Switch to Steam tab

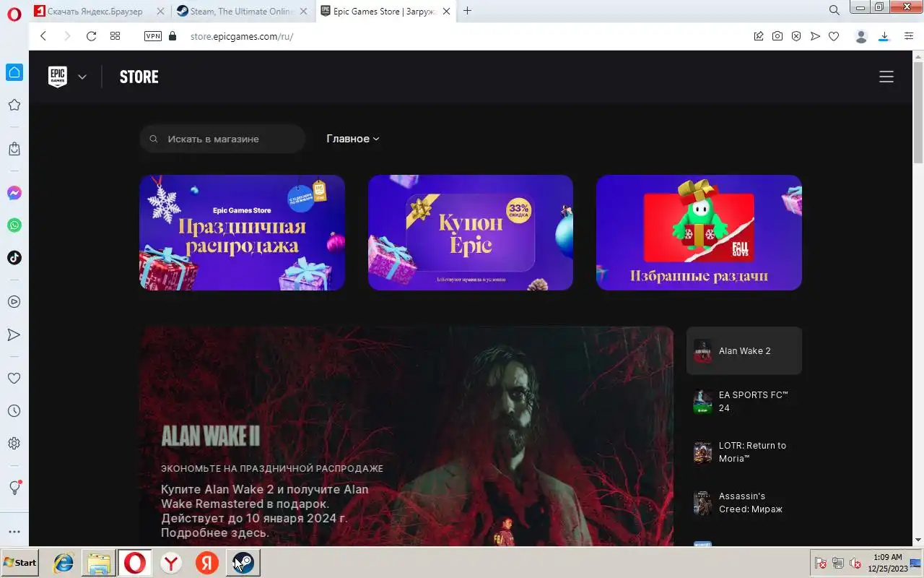coord(243,11)
